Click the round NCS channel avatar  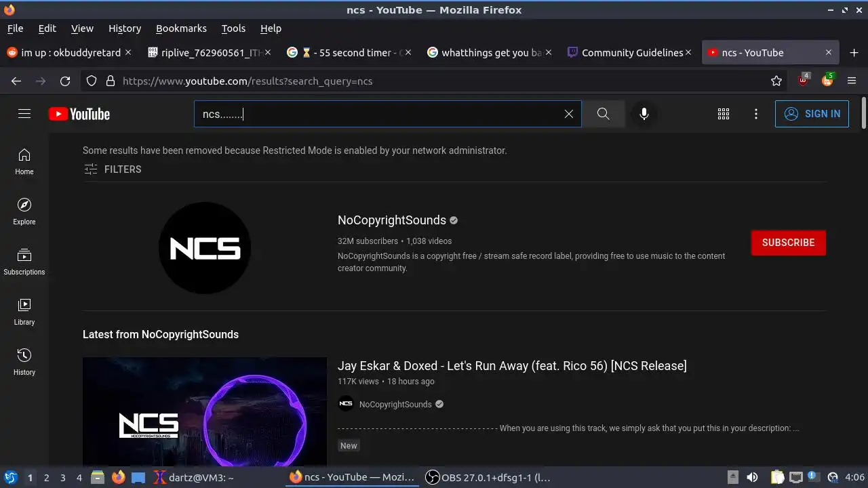click(205, 248)
